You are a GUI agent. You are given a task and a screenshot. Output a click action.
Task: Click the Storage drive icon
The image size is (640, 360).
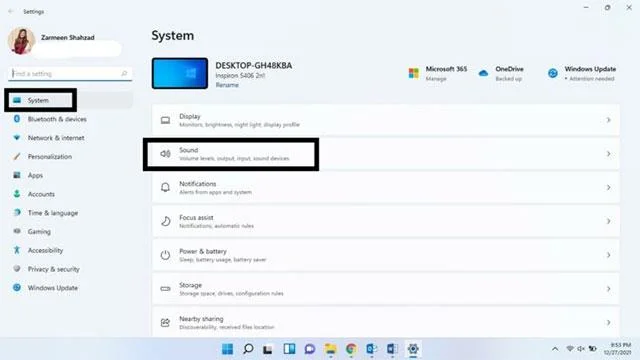click(165, 289)
